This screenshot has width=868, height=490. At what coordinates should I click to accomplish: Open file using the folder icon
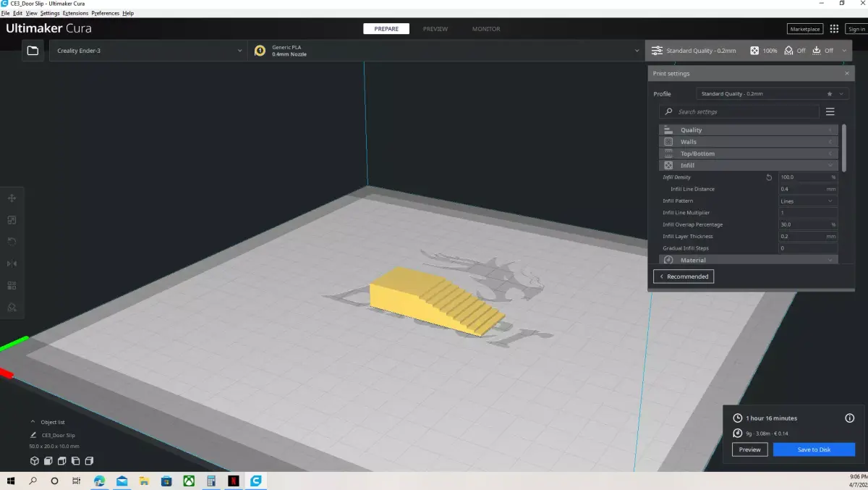33,51
